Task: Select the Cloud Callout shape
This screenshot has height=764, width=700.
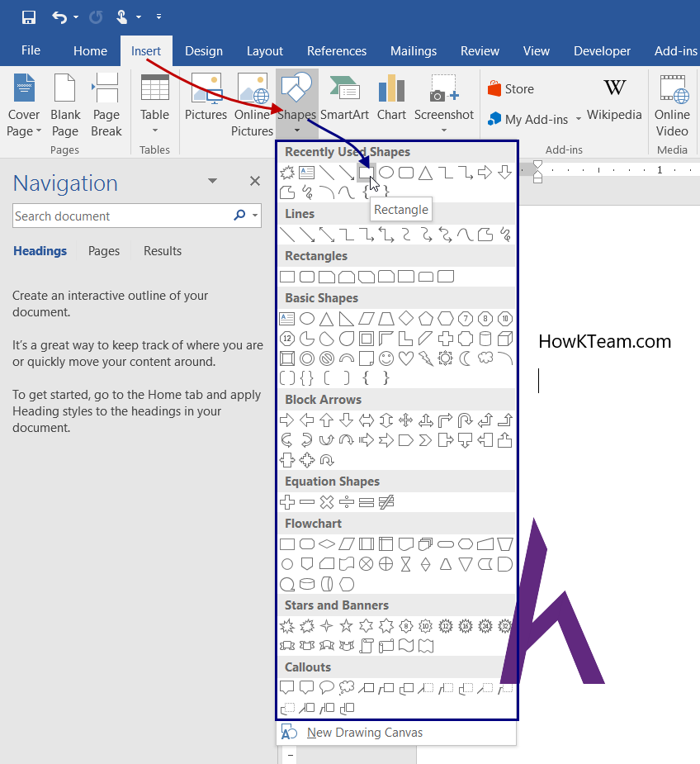Action: tap(347, 687)
